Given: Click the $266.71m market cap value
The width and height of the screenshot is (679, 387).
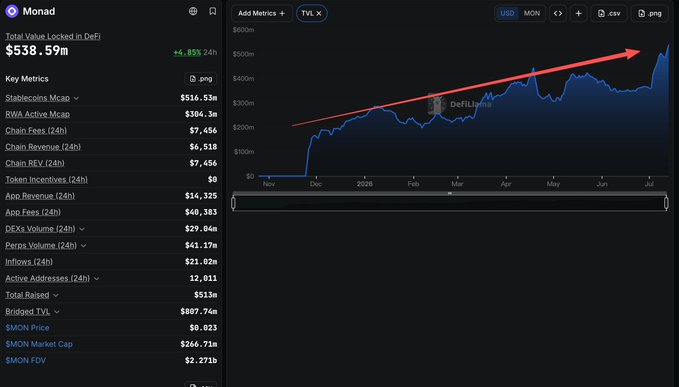Looking at the screenshot, I should (x=199, y=344).
